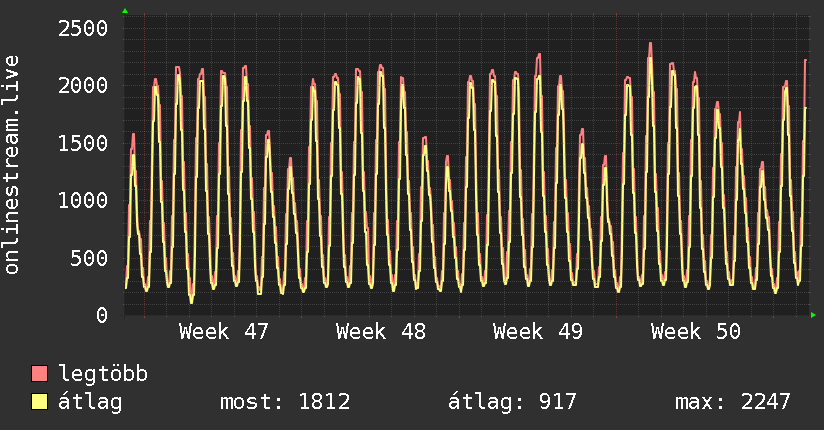This screenshot has height=430, width=824.
Task: Click the 'átlag' legend label beside yellow swatch
Action: point(90,402)
